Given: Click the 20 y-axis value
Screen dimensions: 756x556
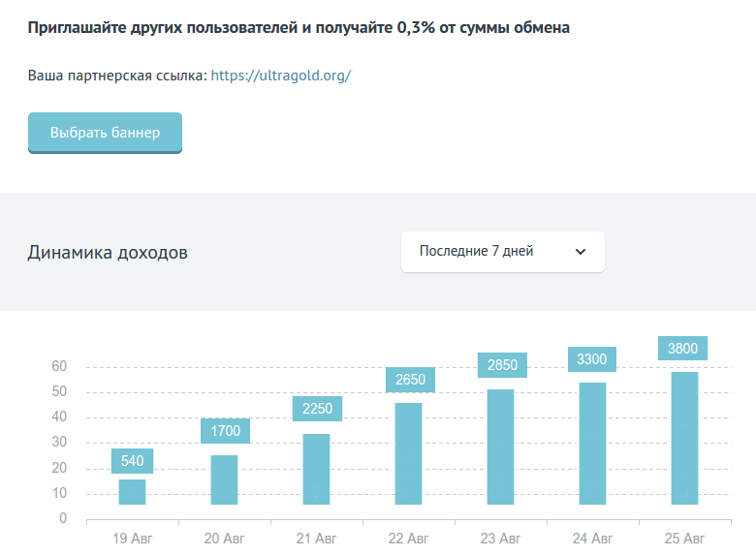Looking at the screenshot, I should coord(59,468).
